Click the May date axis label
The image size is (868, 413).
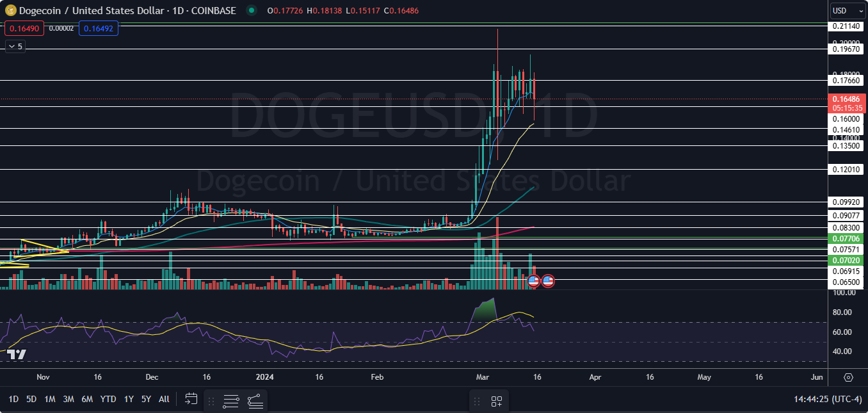click(704, 378)
